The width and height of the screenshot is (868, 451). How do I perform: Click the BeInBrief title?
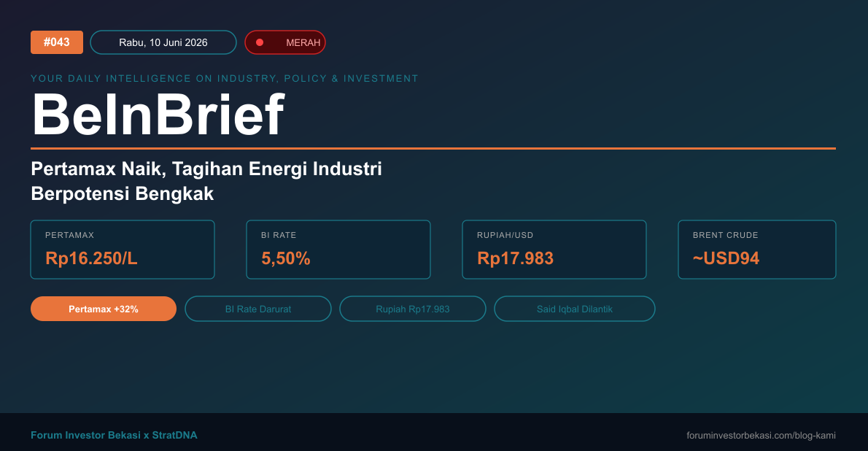tap(158, 115)
